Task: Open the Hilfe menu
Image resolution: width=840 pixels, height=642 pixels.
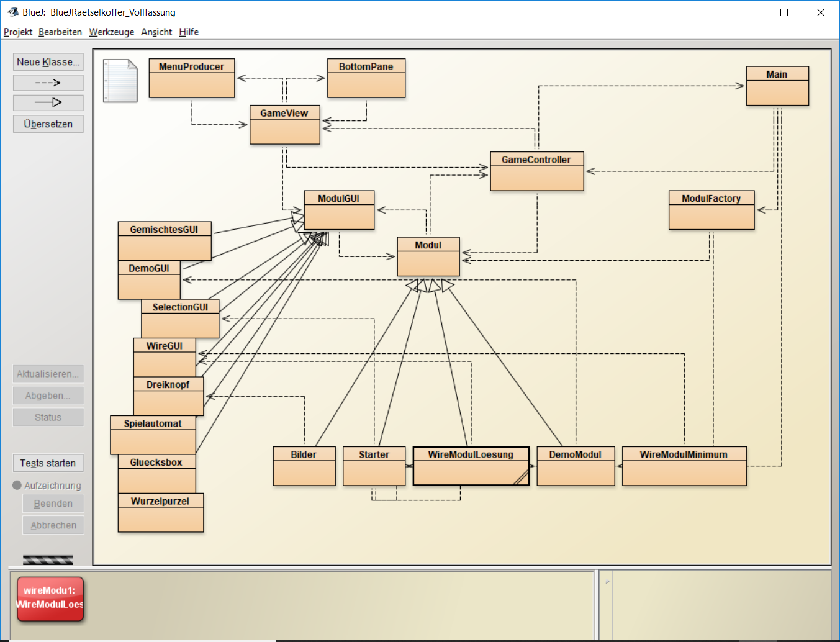Action: pyautogui.click(x=189, y=32)
